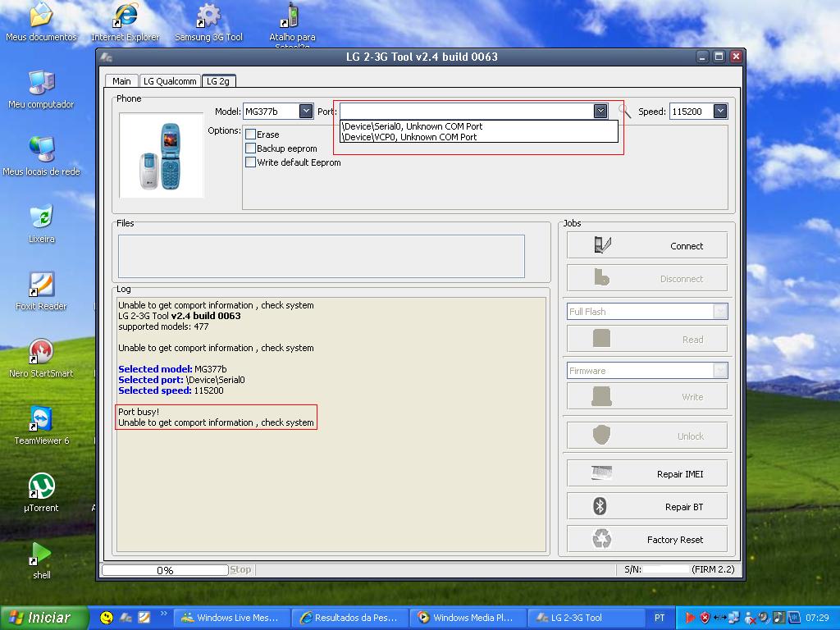Open the Speed dropdown showing 115200
Image resolution: width=840 pixels, height=630 pixels.
pos(720,112)
